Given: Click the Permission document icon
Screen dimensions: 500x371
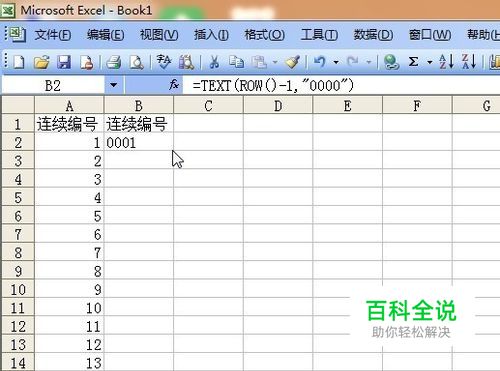Looking at the screenshot, I should (x=86, y=62).
